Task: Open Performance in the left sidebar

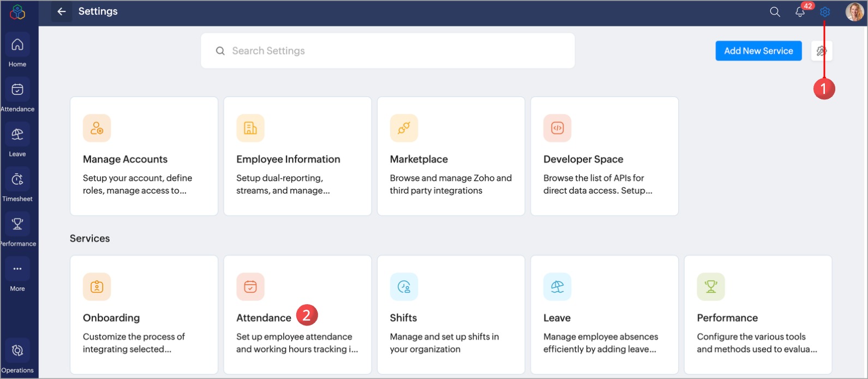Action: pyautogui.click(x=17, y=230)
